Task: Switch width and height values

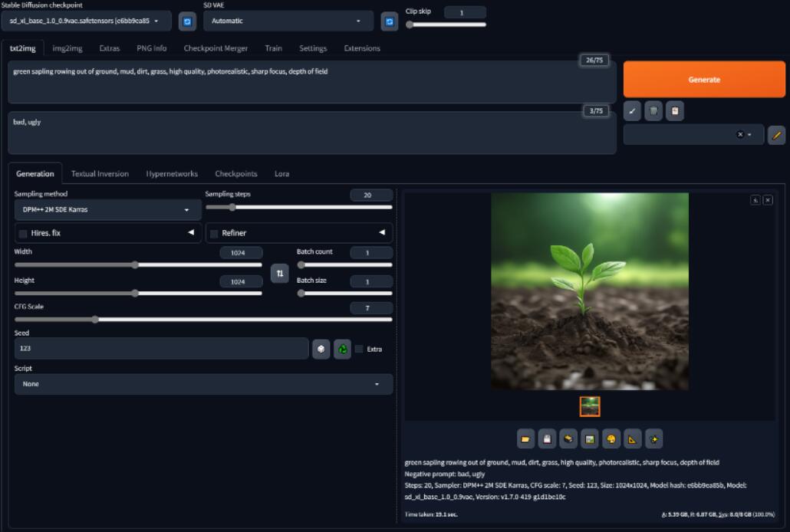Action: click(x=280, y=274)
